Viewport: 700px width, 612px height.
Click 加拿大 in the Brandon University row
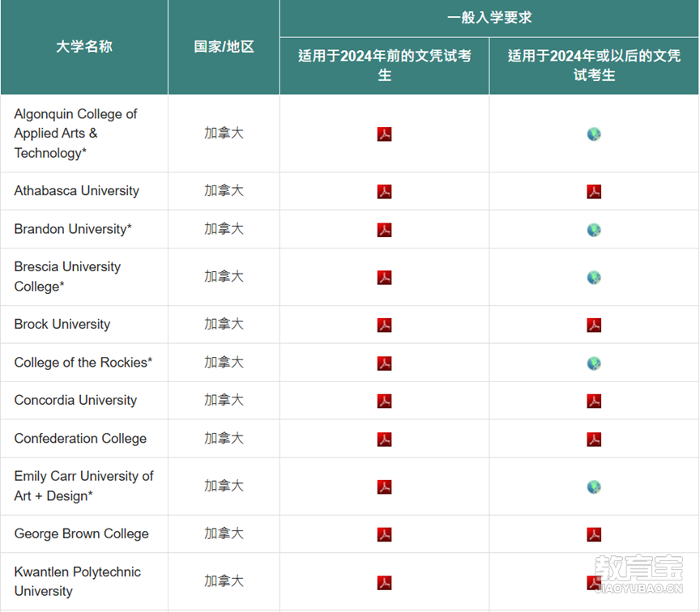pos(224,229)
